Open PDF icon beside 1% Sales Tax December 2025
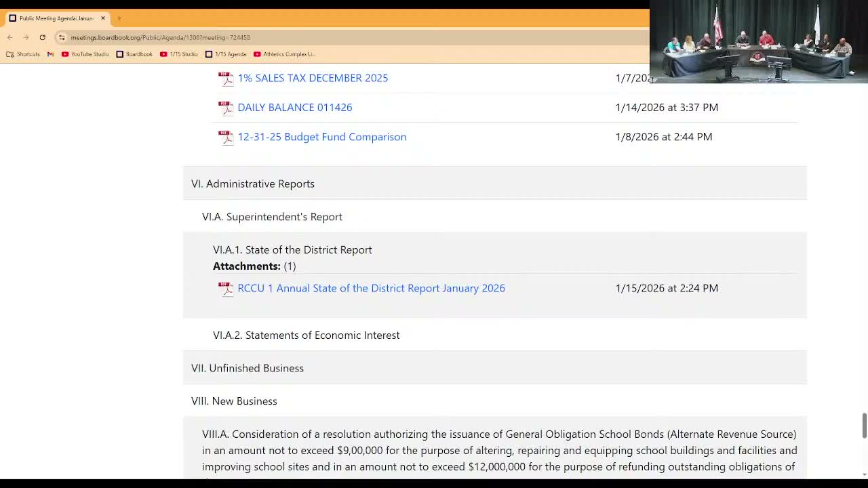This screenshot has height=488, width=868. click(x=225, y=79)
